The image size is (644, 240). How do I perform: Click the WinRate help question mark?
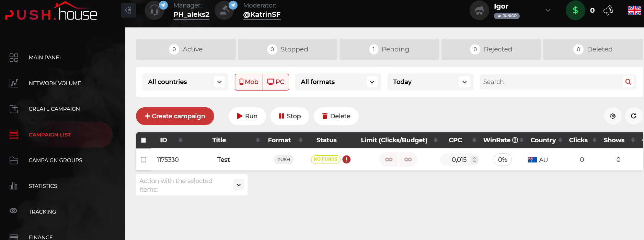click(x=515, y=140)
